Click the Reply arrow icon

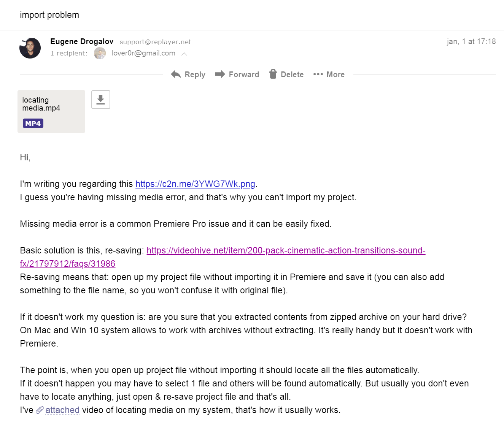tap(176, 74)
